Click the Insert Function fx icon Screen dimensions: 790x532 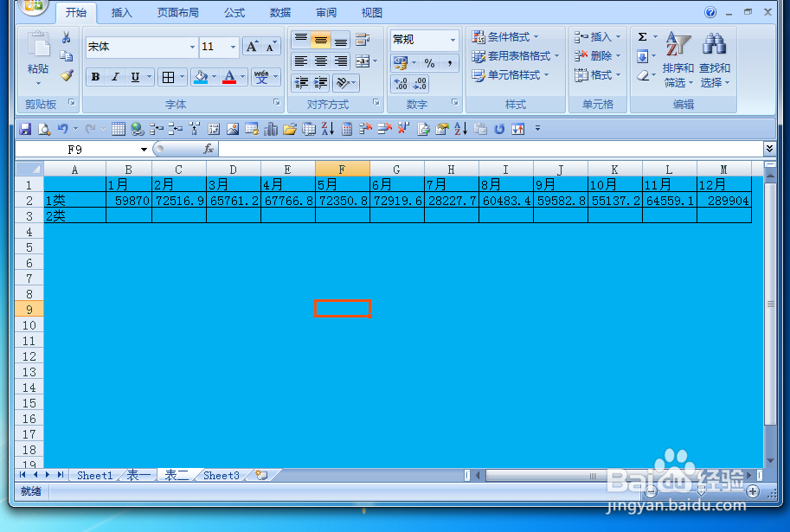209,149
